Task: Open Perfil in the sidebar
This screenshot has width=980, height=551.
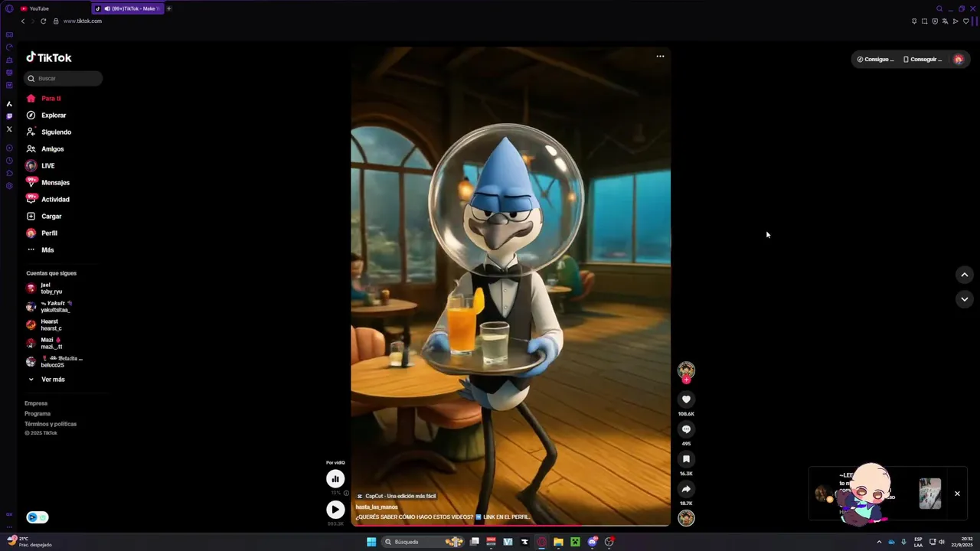Action: 42,233
